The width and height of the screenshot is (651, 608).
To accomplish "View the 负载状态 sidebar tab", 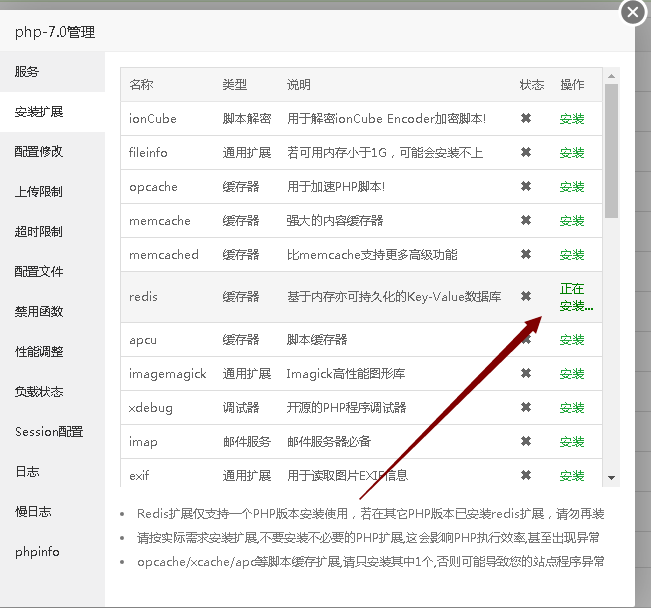I will [x=52, y=392].
